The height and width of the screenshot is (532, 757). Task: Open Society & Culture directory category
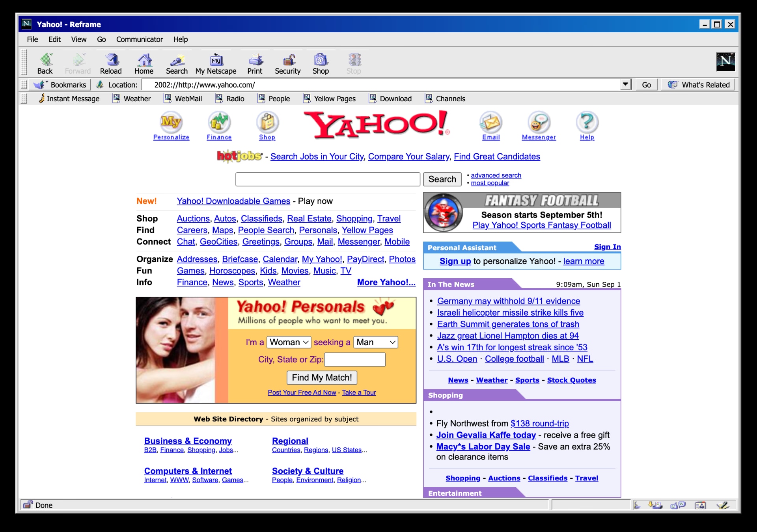(x=308, y=471)
